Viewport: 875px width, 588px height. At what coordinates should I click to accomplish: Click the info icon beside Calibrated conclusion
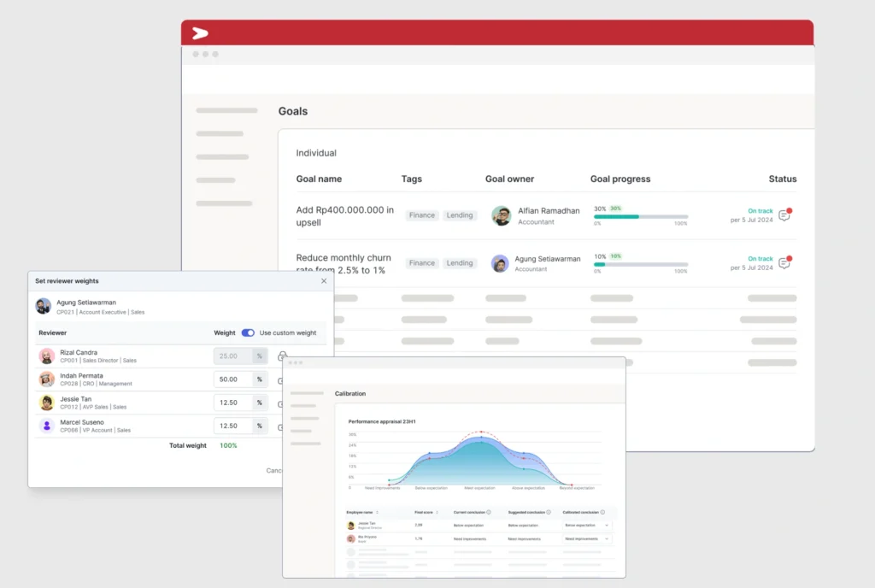(x=602, y=513)
